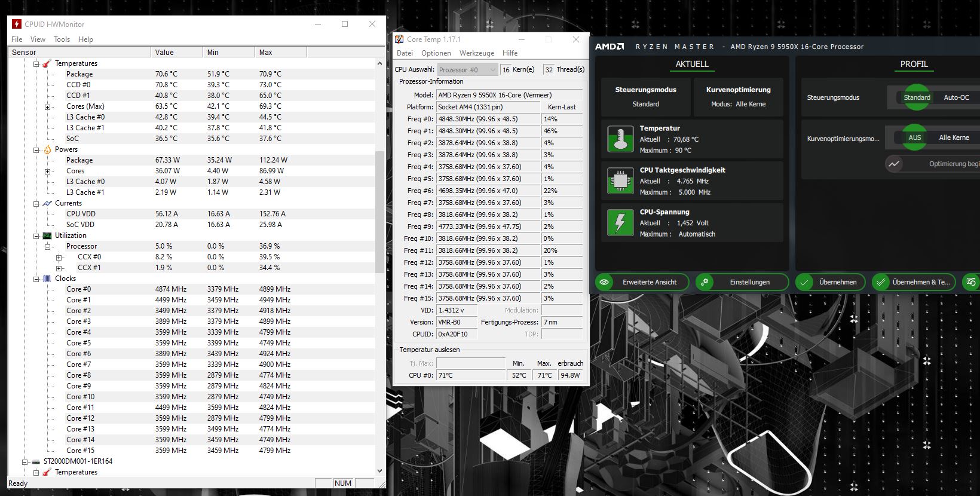The width and height of the screenshot is (980, 496).
Task: Open HWMonitor View menu
Action: click(x=38, y=39)
